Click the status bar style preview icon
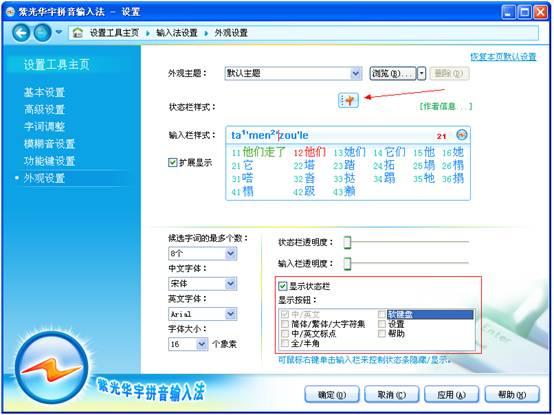The width and height of the screenshot is (554, 415). click(348, 100)
